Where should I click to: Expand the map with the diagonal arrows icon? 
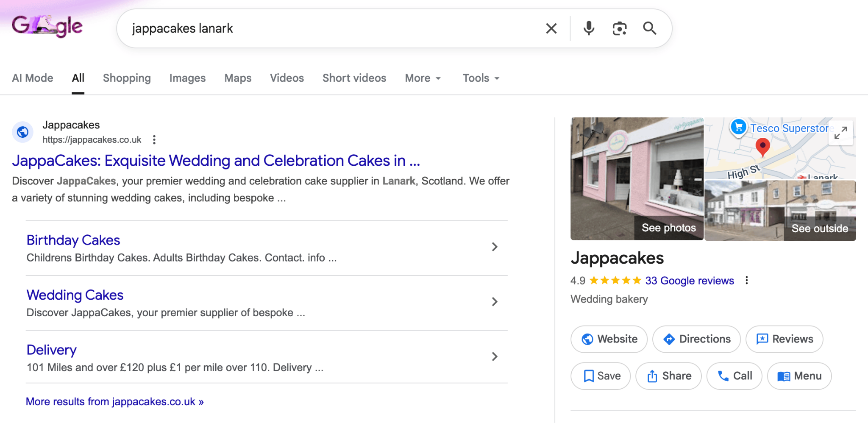(841, 132)
